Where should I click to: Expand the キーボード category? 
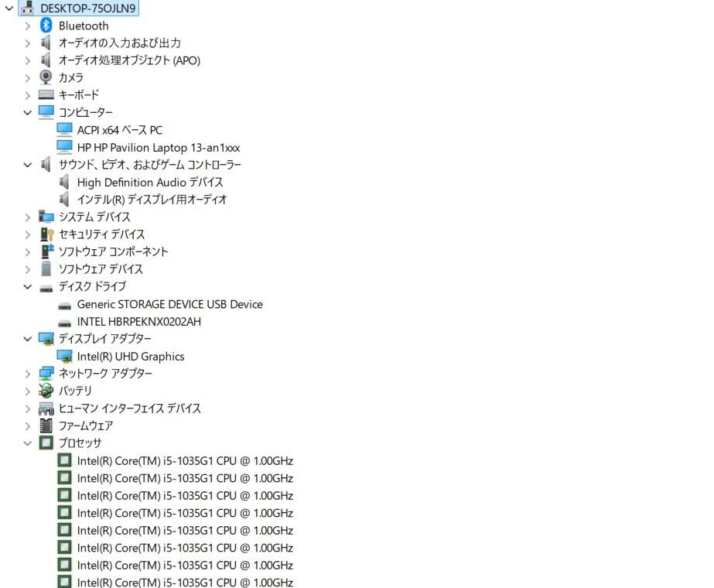tap(28, 95)
